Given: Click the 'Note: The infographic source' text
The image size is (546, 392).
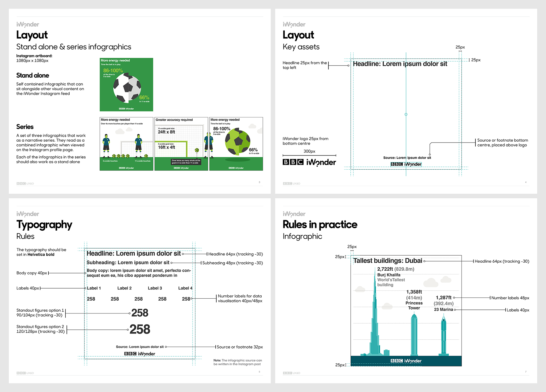Looking at the screenshot, I should (238, 362).
